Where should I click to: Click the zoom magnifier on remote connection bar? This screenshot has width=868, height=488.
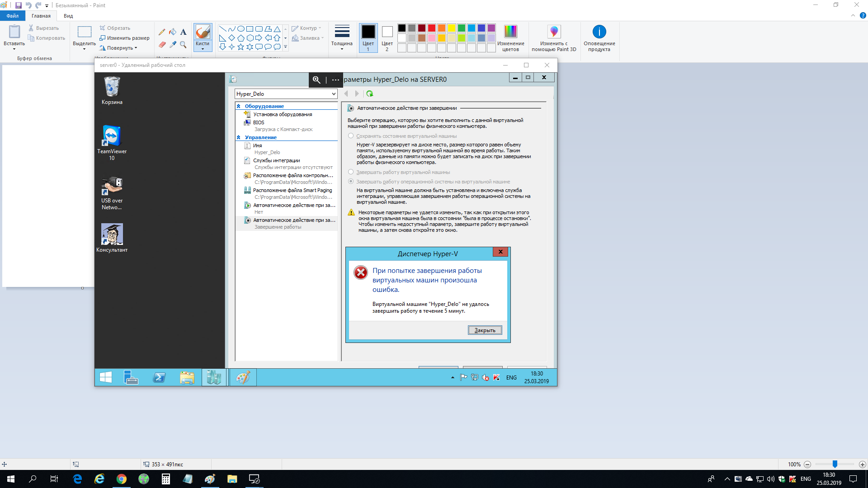(316, 80)
